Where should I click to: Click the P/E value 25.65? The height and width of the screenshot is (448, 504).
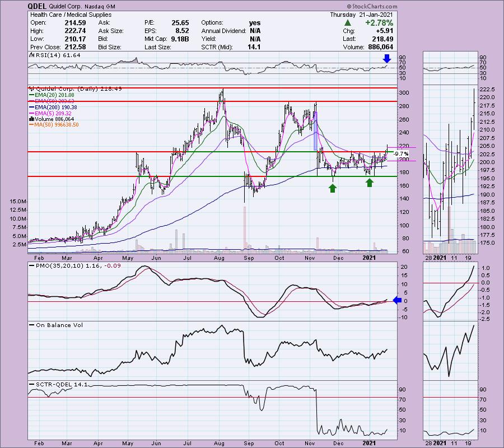(180, 23)
